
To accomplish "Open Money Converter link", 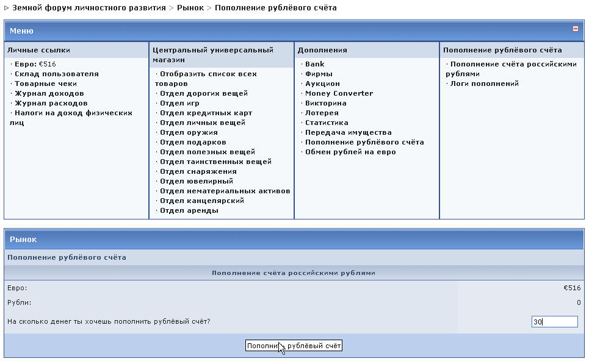I will (x=339, y=93).
